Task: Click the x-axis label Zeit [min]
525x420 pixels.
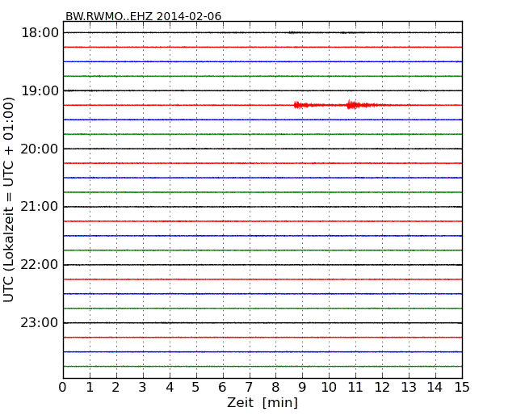Action: click(x=262, y=402)
